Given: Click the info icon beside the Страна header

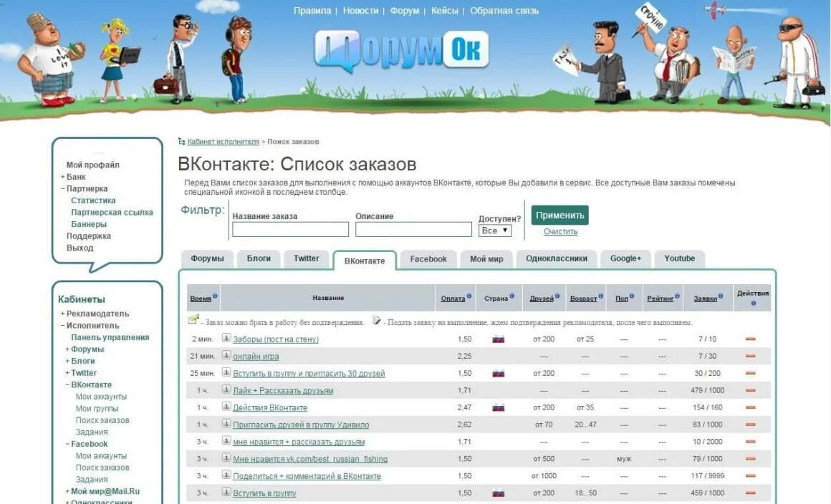Looking at the screenshot, I should (512, 296).
